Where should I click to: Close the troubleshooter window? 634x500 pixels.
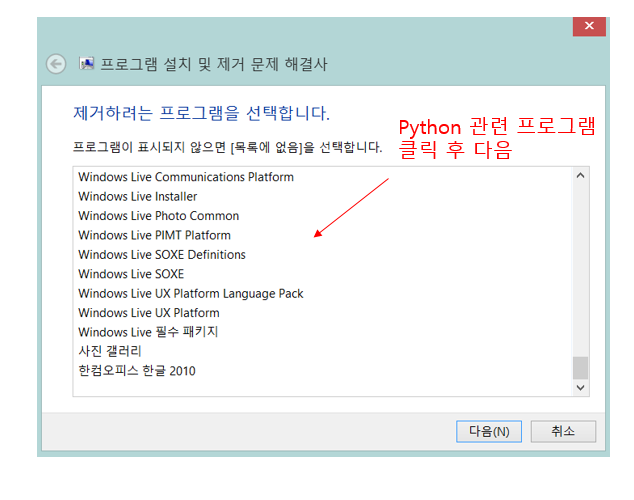coord(589,26)
